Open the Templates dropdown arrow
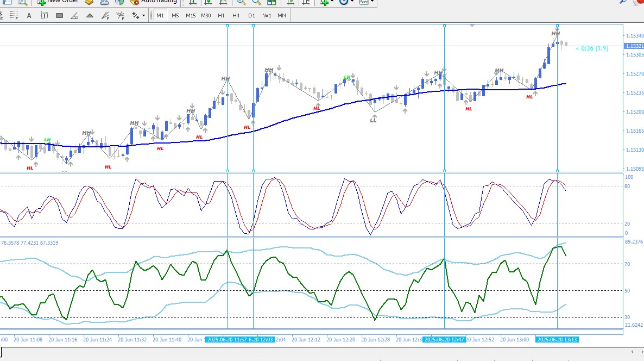644x361 pixels. coord(372,2)
